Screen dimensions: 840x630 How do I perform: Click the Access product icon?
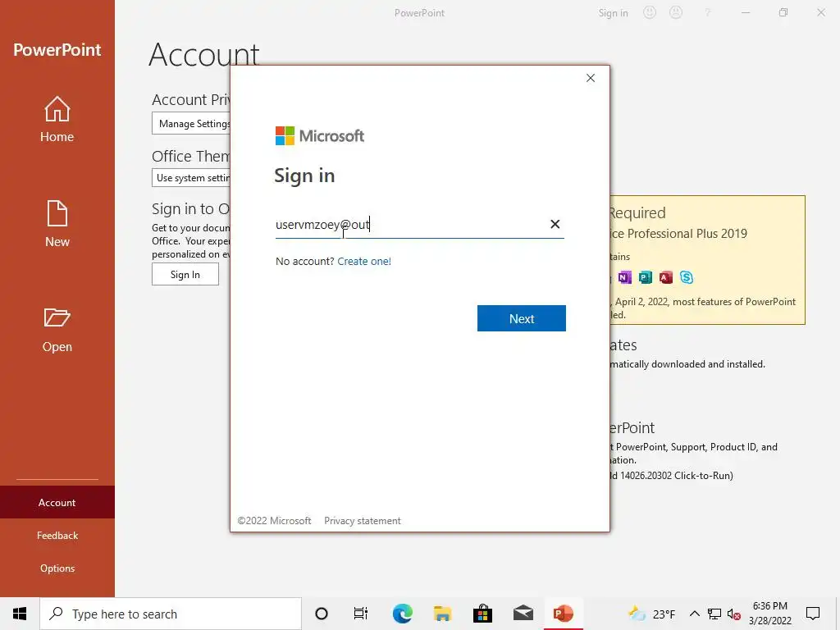pos(665,277)
